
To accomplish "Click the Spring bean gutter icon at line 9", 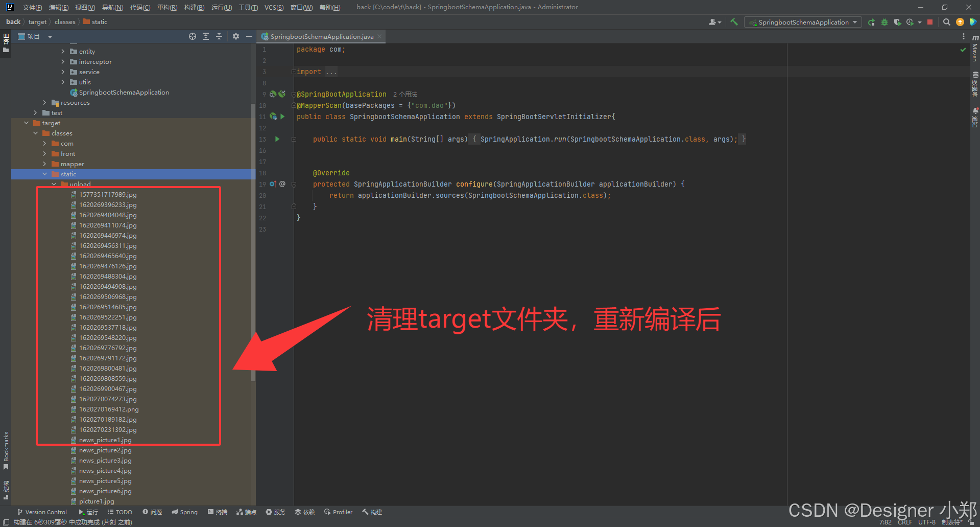I will pos(273,94).
